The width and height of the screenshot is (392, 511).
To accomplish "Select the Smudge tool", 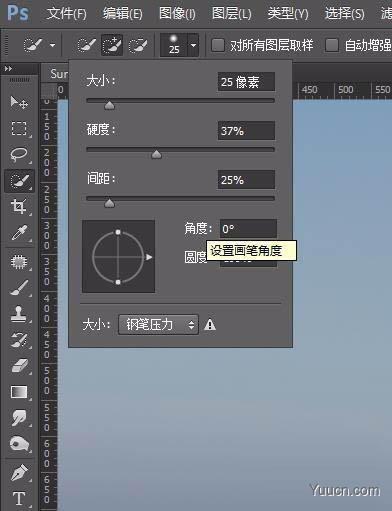I will [x=19, y=418].
